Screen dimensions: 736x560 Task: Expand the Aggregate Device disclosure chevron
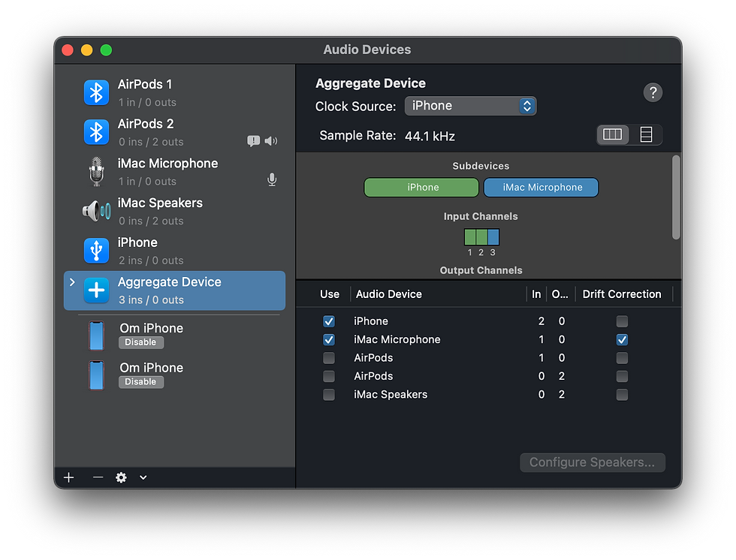[72, 282]
